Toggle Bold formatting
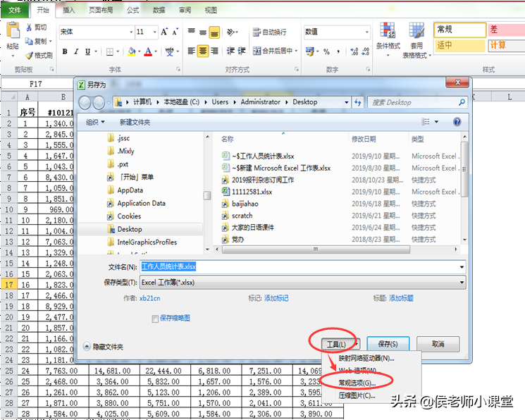This screenshot has width=525, height=420. (65, 51)
